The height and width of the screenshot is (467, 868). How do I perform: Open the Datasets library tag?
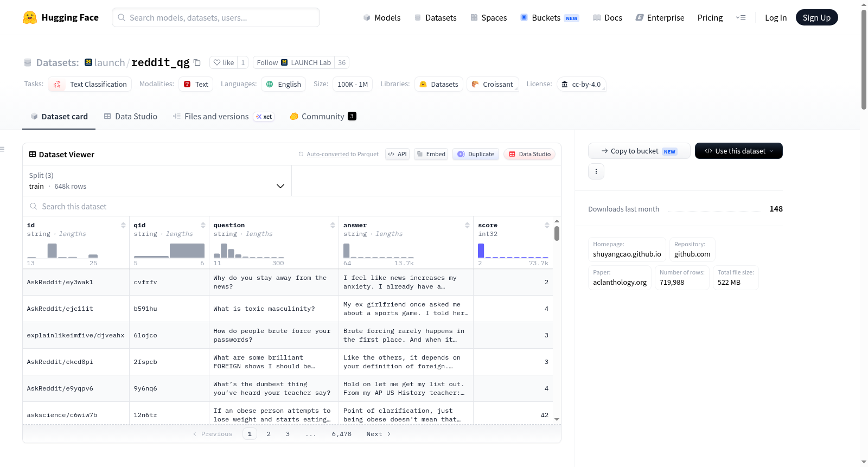coord(438,84)
